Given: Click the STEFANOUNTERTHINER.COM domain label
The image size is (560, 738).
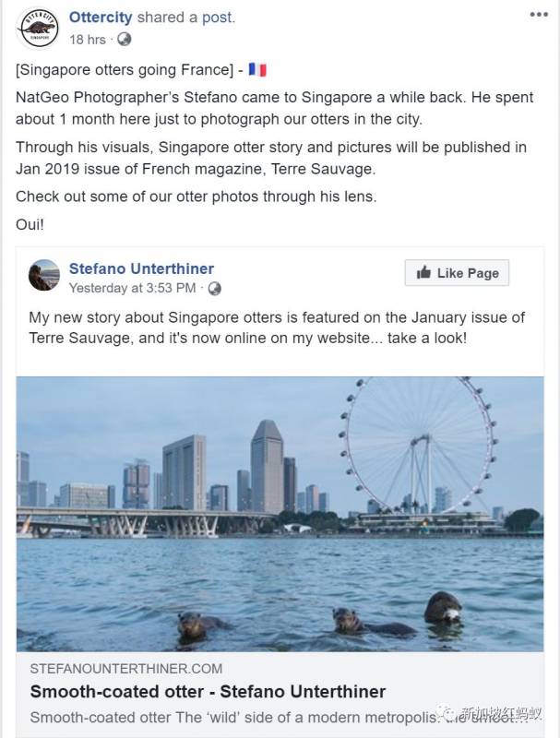Looking at the screenshot, I should (126, 668).
